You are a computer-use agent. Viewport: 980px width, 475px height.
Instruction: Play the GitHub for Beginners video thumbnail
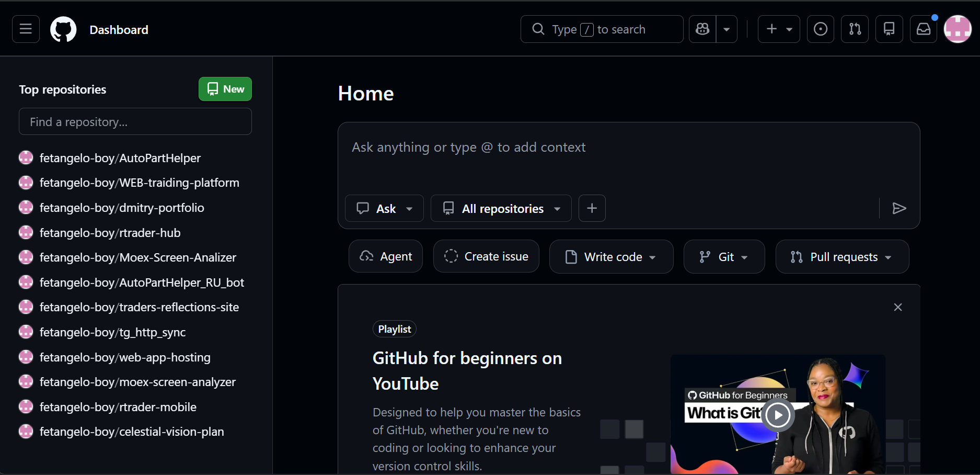coord(777,415)
